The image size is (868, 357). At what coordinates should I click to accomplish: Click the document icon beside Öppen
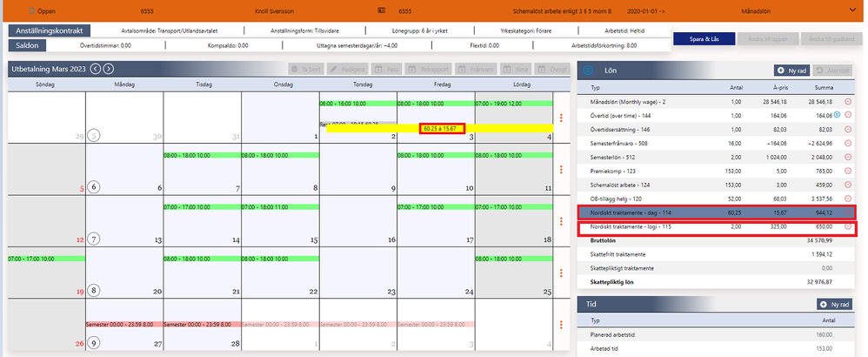click(x=31, y=11)
